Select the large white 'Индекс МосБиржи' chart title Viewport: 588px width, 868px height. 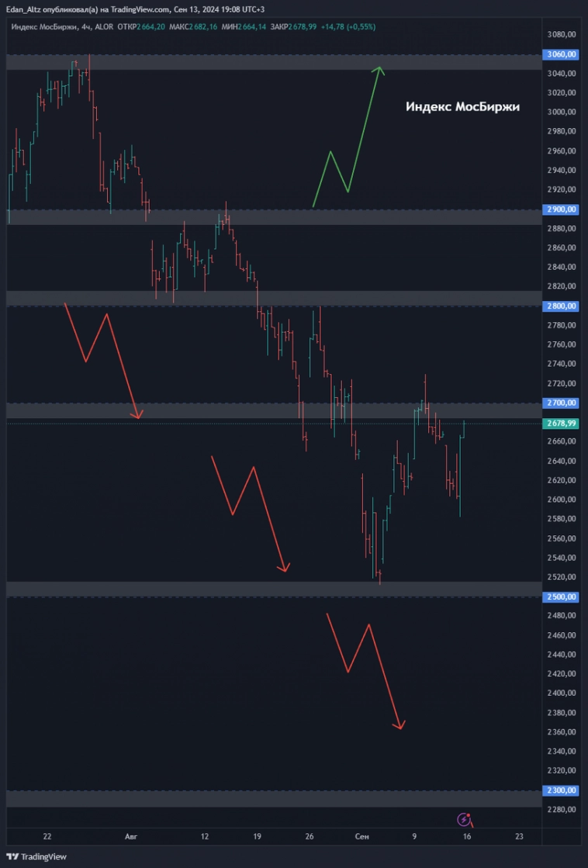[462, 107]
